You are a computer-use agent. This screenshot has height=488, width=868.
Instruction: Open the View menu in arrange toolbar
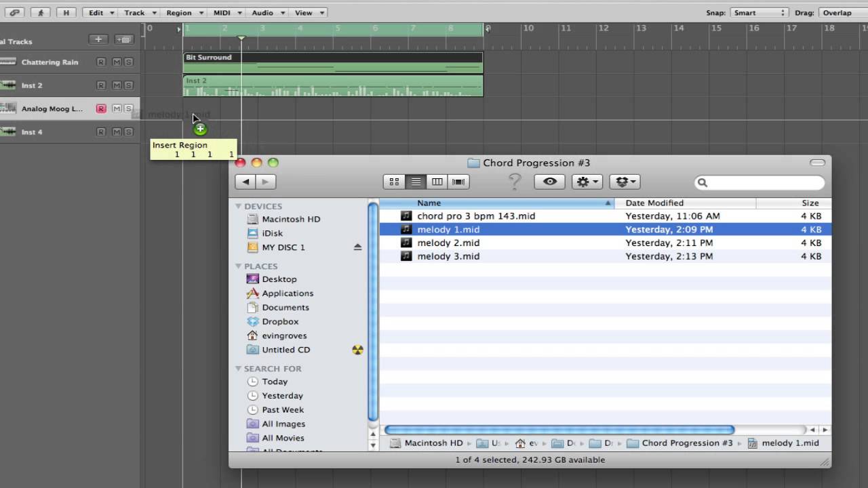pos(308,12)
